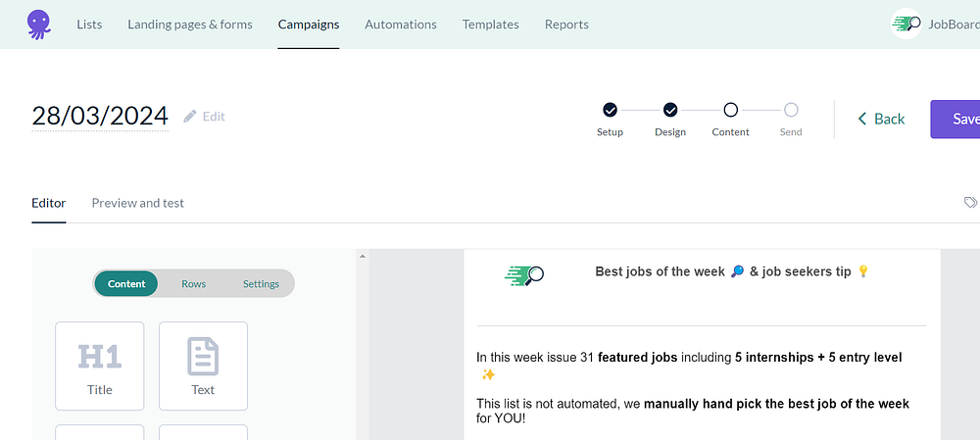
Task: Switch to Preview and test tab
Action: click(x=138, y=203)
